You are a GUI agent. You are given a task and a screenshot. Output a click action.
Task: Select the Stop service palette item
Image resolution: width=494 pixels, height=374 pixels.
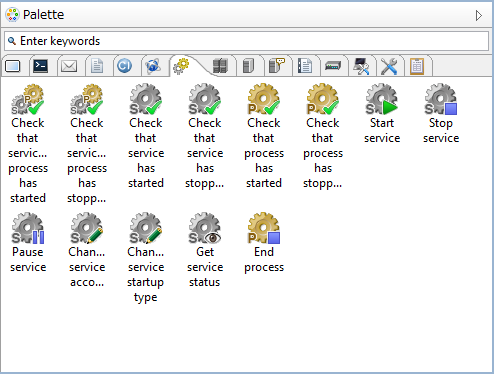pos(441,114)
